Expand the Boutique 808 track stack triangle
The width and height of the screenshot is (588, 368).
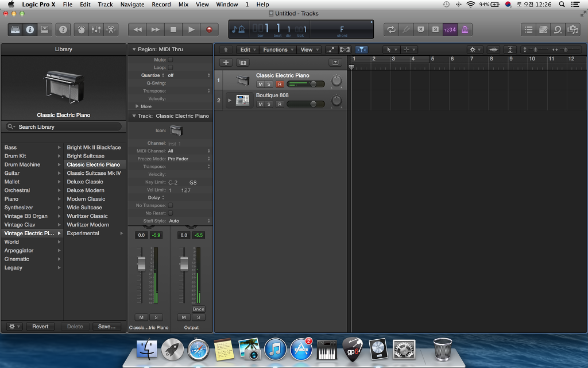point(230,100)
